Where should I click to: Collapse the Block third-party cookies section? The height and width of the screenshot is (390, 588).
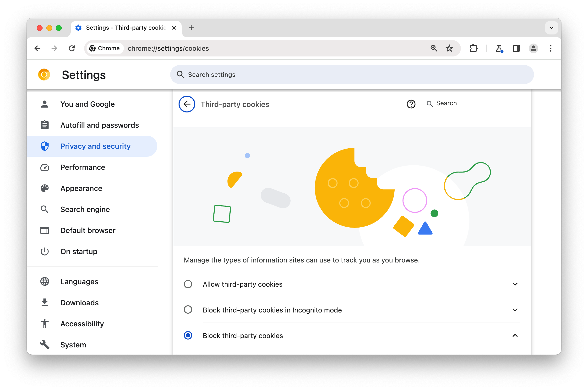[515, 336]
